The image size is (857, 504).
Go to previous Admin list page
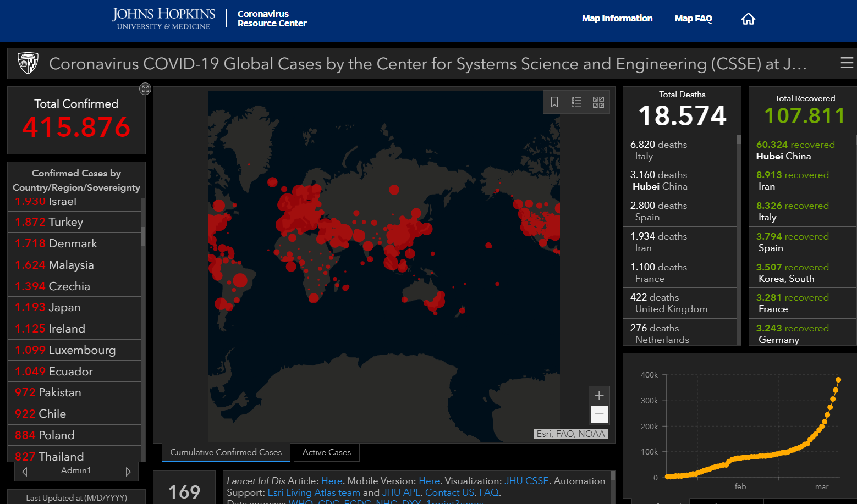[24, 472]
